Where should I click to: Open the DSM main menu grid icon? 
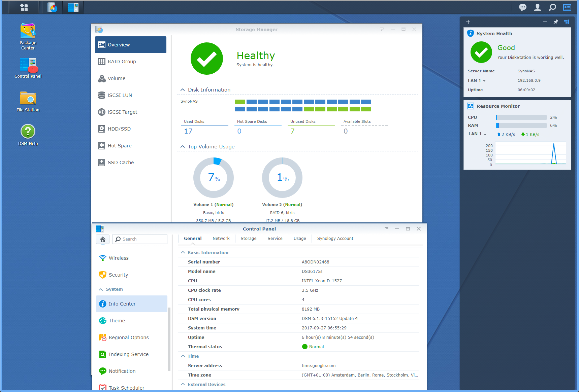click(x=24, y=7)
